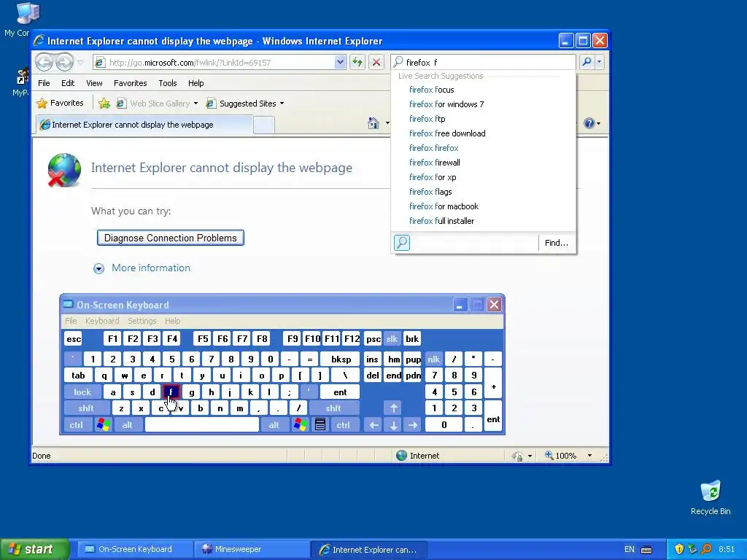Viewport: 747px width, 560px height.
Task: Toggle the right shft key on On-Screen Keyboard
Action: click(x=333, y=408)
